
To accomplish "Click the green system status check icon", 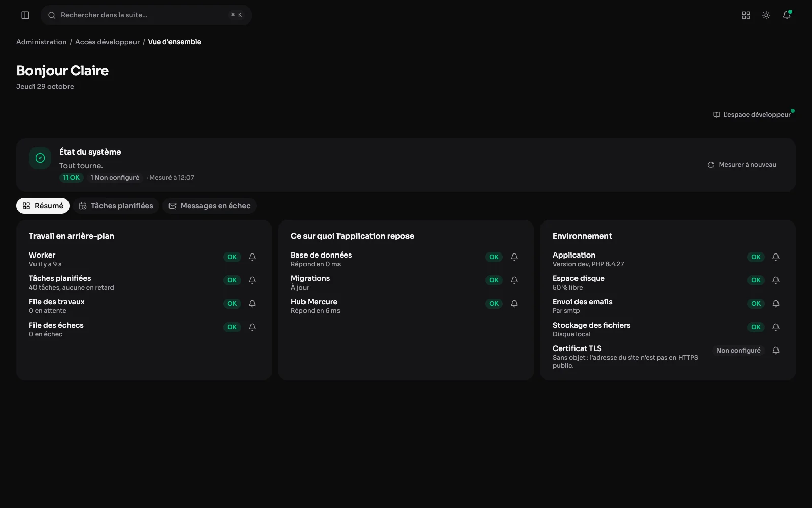I will point(40,158).
